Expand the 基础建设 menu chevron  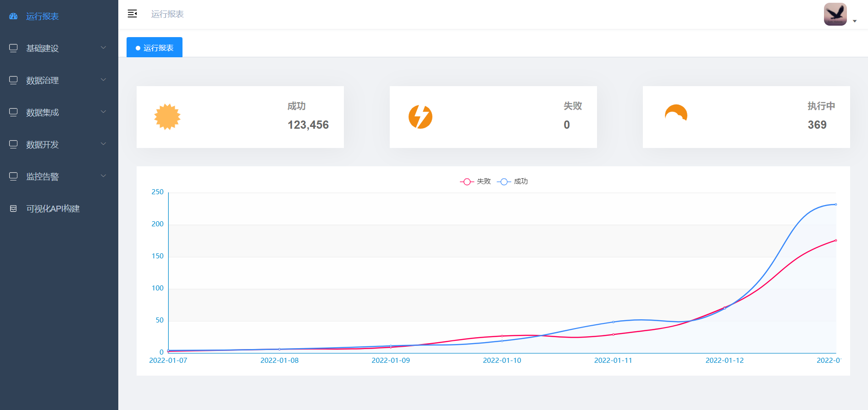103,48
